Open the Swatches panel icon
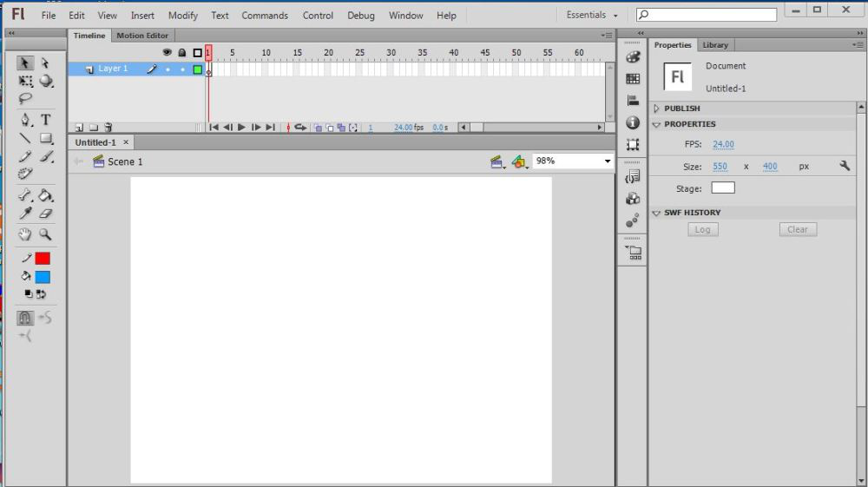 pyautogui.click(x=633, y=79)
